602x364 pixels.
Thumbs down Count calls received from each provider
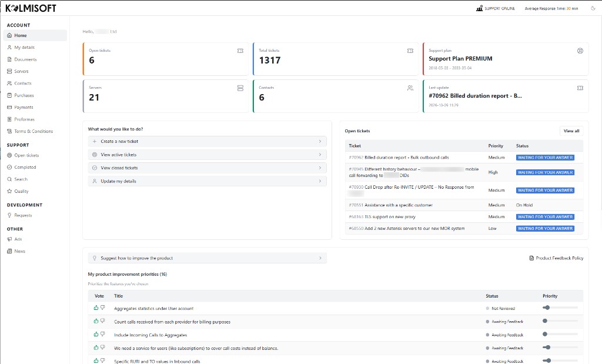tap(102, 320)
